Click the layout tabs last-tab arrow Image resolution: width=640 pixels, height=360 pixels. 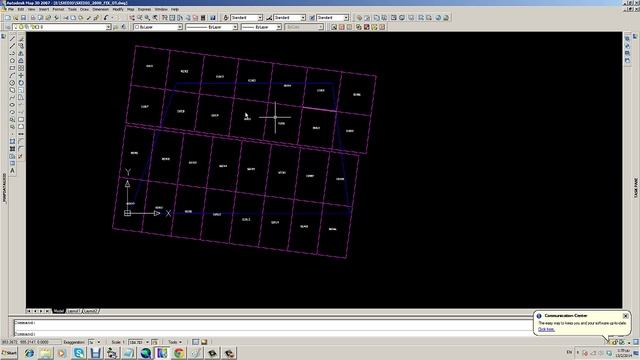point(47,311)
